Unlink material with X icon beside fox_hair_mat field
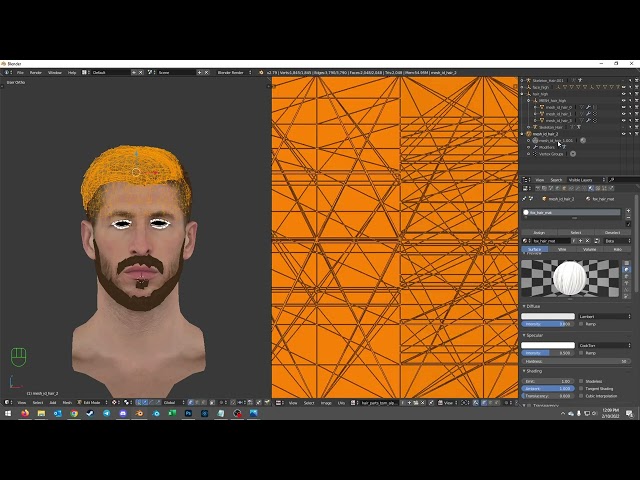The image size is (640, 480). point(587,241)
